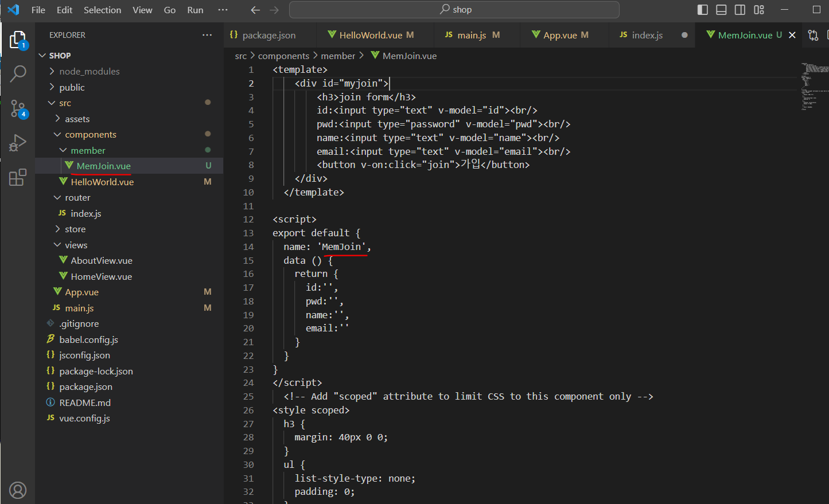Open the Extensions view
The image size is (829, 504).
click(x=18, y=177)
